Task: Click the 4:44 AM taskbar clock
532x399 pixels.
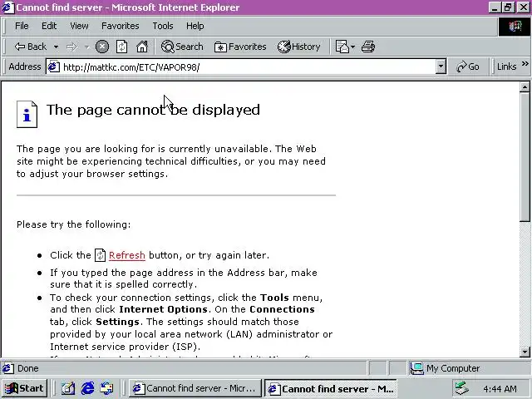Action: (500, 389)
